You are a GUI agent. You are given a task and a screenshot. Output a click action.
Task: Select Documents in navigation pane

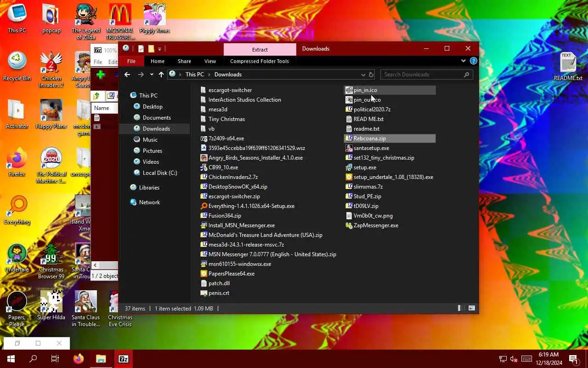pos(157,117)
